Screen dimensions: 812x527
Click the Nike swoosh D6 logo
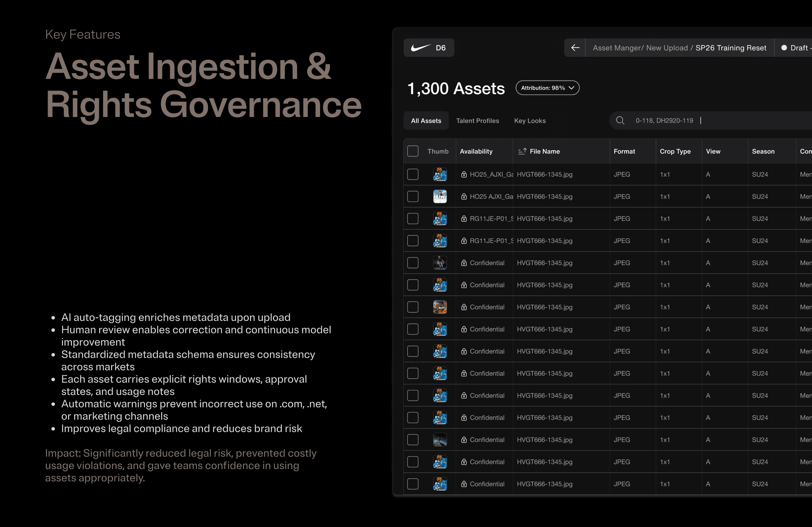[x=429, y=48]
